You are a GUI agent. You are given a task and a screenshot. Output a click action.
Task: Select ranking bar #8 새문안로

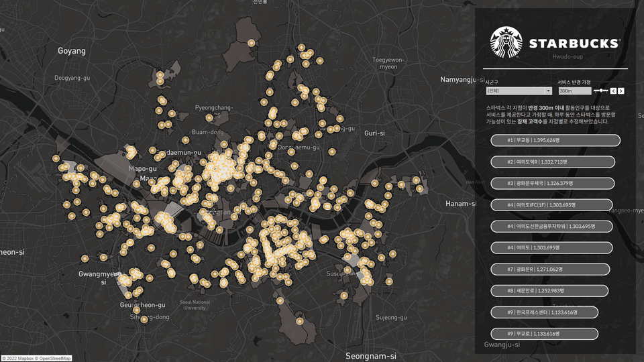[x=549, y=290]
